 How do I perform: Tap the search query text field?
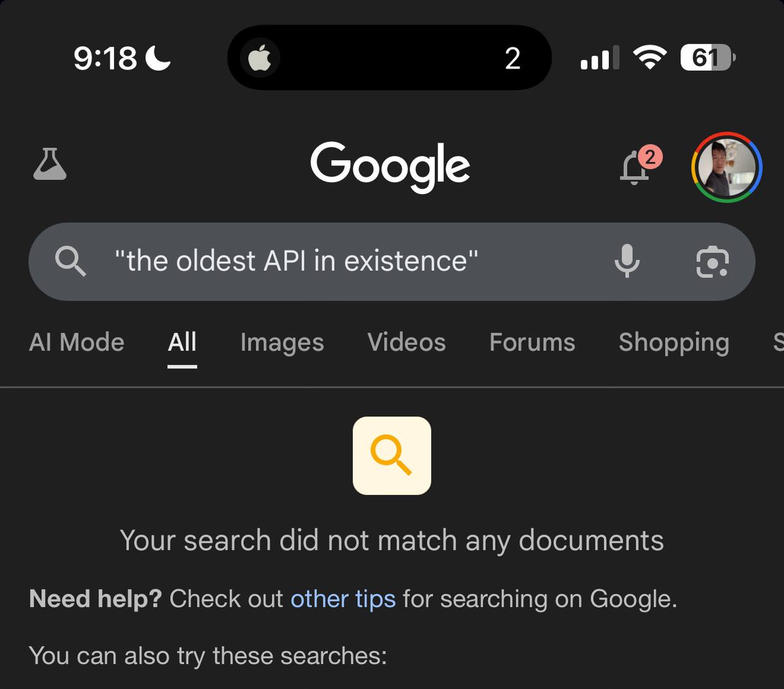(x=294, y=262)
